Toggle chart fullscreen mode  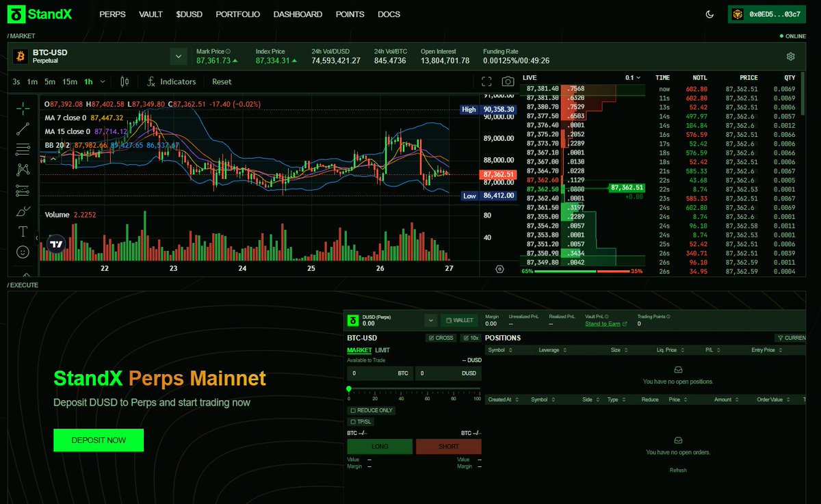click(x=486, y=81)
